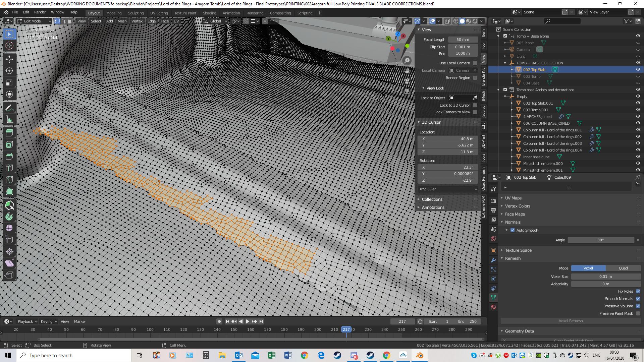The width and height of the screenshot is (644, 362).
Task: Switch viewport to rendered shading
Action: 475,21
